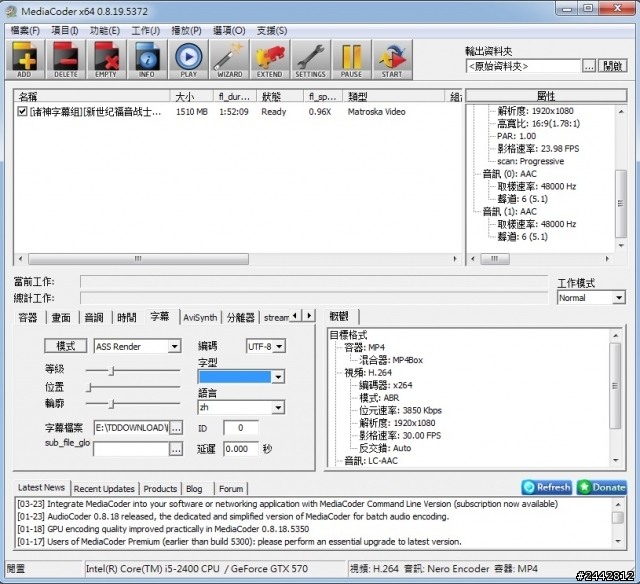Open the 工作模式 Normal dropdown
Image resolution: width=640 pixels, height=584 pixels.
(x=619, y=298)
